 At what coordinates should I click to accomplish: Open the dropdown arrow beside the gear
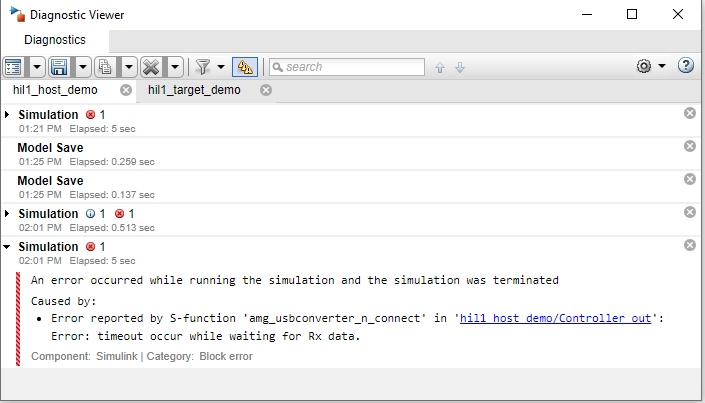662,66
